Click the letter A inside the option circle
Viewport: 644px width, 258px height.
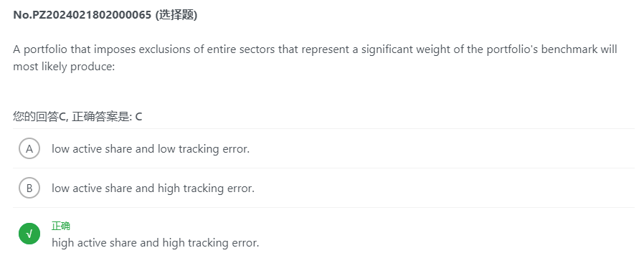pos(29,148)
